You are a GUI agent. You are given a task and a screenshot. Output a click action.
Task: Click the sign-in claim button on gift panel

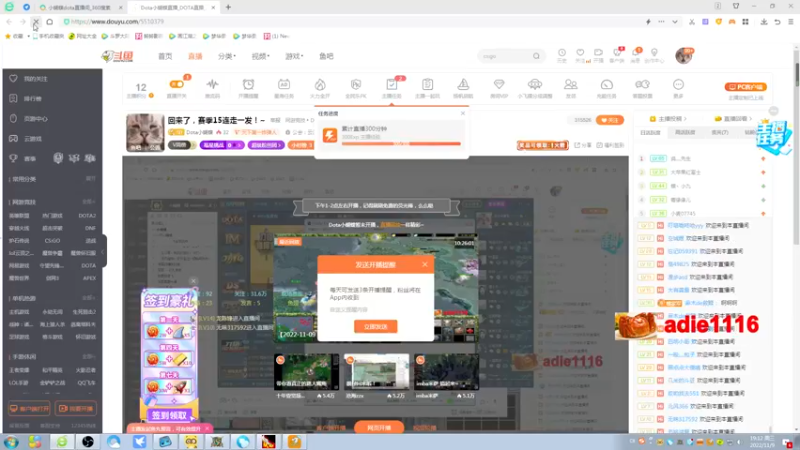[x=170, y=416]
